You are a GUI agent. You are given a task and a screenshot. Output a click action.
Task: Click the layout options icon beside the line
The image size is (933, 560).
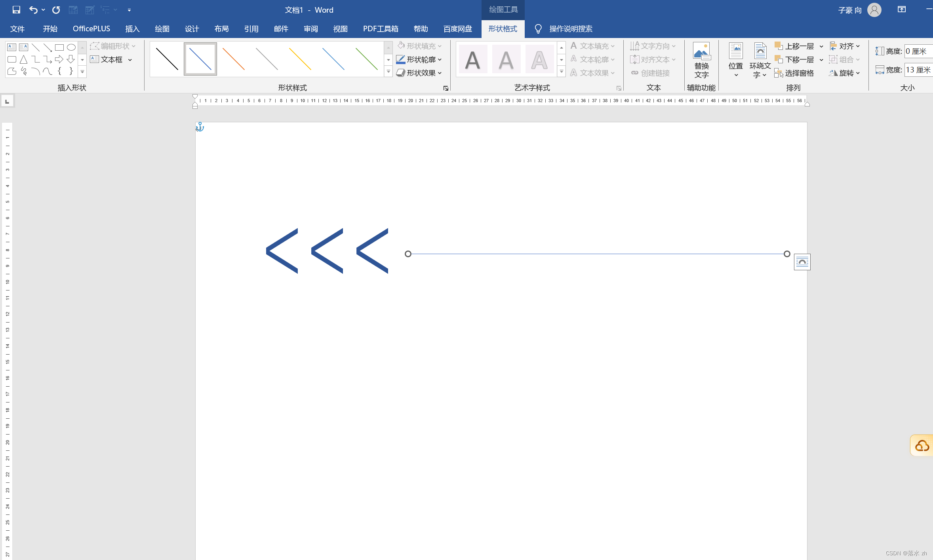802,262
